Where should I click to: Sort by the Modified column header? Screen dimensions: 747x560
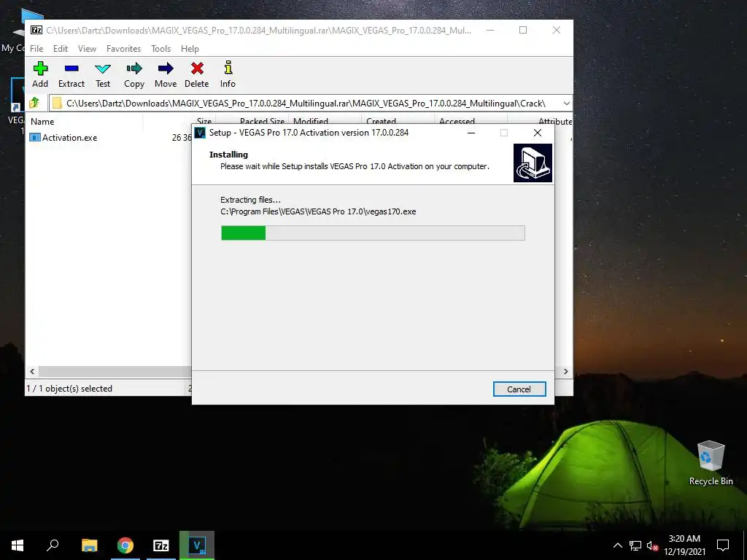coord(311,122)
